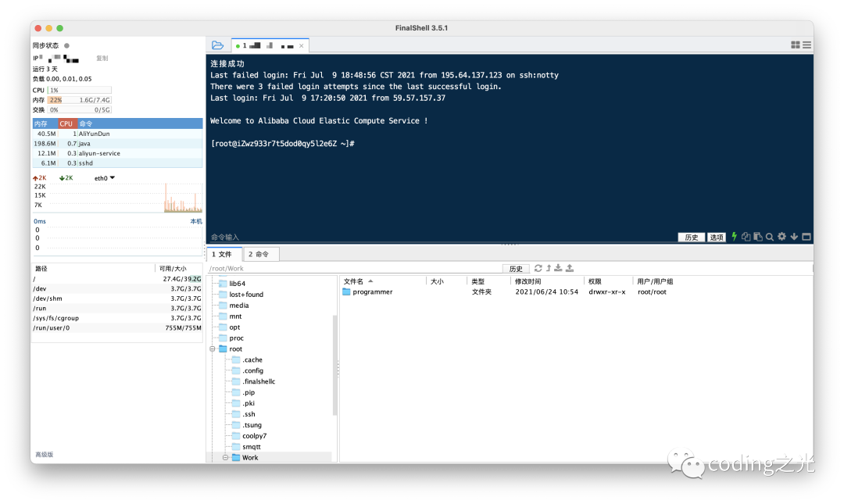Open the eth0 network interface dropdown
This screenshot has width=844, height=504.
pyautogui.click(x=105, y=178)
